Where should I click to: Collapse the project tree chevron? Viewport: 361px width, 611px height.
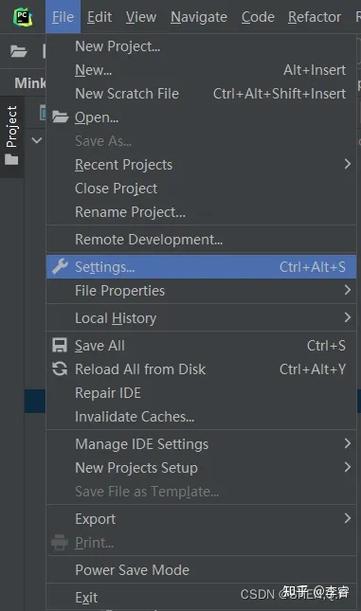click(37, 140)
